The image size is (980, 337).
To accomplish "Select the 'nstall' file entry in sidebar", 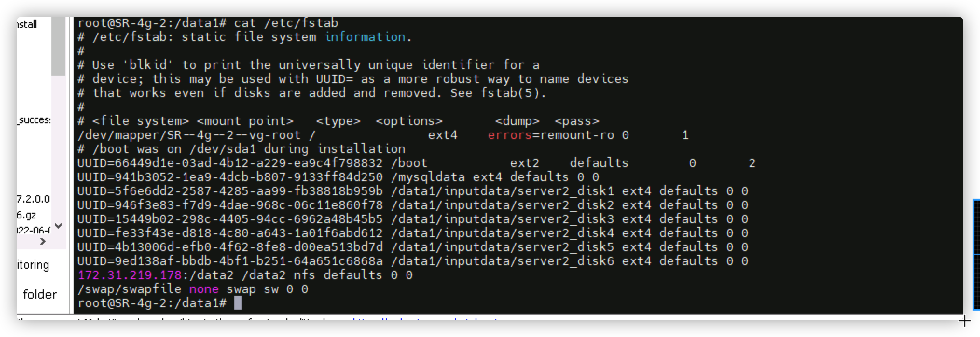I will tap(27, 24).
